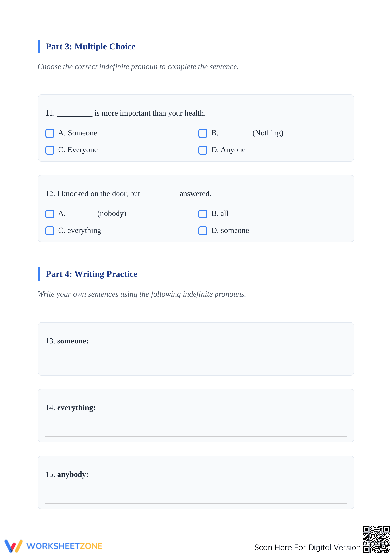Screen dimensions: 392x555
Task: Click the writing line under 14. everything
Action: pos(196,436)
